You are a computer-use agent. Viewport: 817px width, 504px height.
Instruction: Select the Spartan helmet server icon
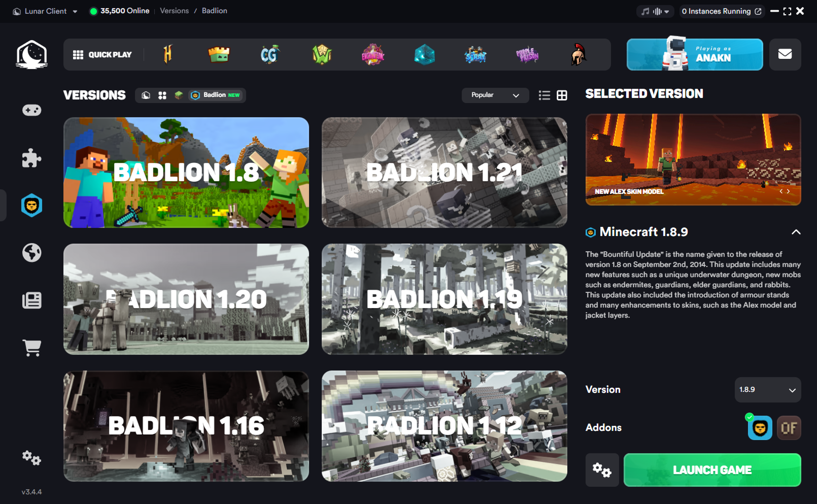(x=578, y=54)
